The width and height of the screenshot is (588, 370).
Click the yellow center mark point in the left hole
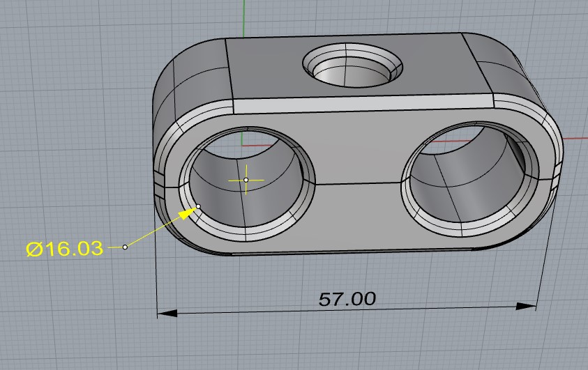(x=246, y=180)
